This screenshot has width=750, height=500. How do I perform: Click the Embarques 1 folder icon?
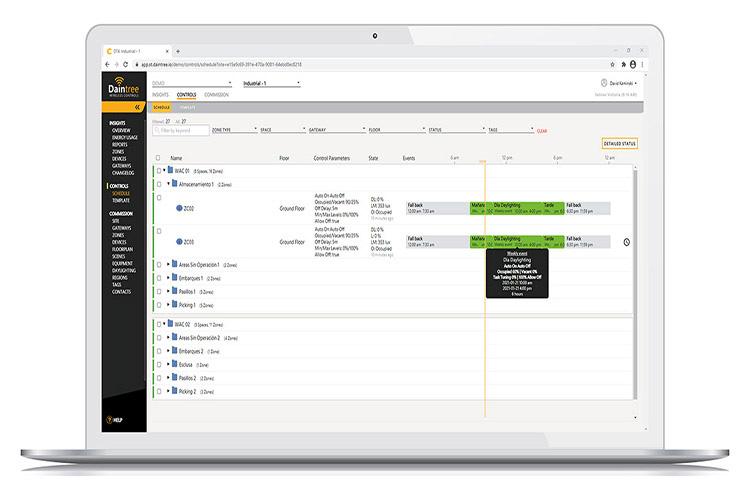(175, 278)
